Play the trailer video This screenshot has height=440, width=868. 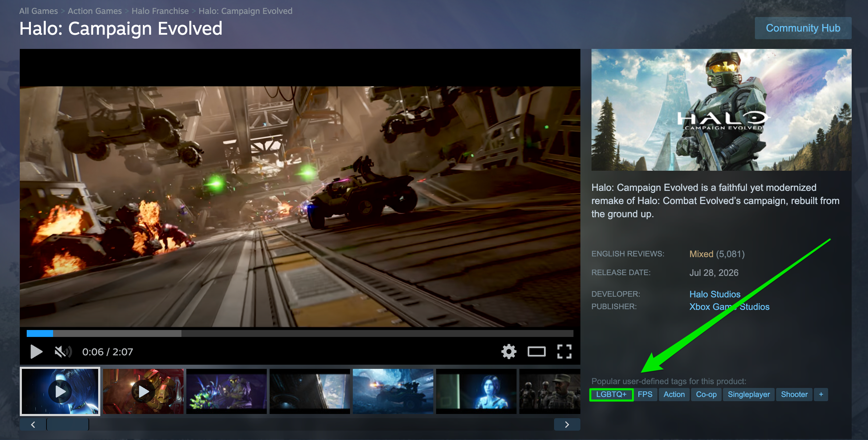(36, 352)
